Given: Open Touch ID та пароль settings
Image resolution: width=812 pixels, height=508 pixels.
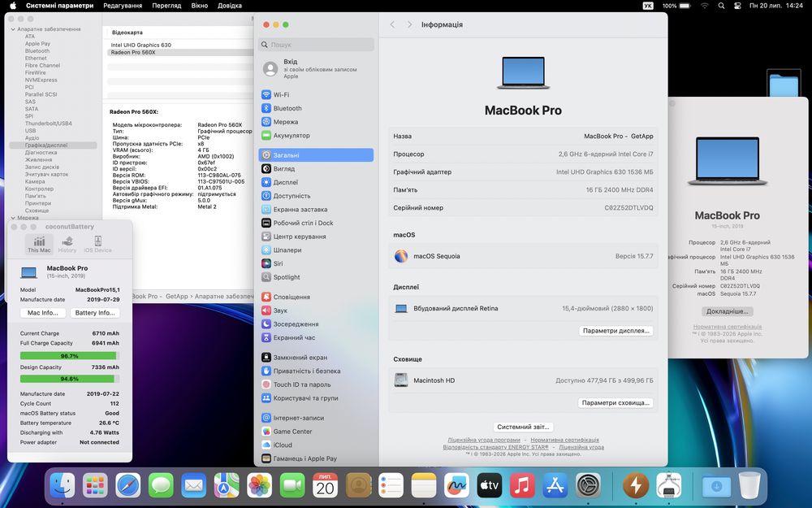Looking at the screenshot, I should point(316,384).
